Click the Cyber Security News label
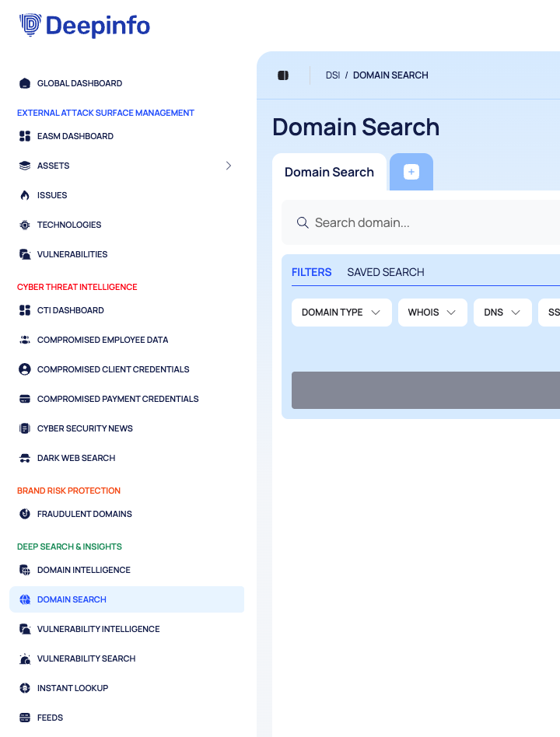Screen dimensions: 560x737 click(85, 428)
